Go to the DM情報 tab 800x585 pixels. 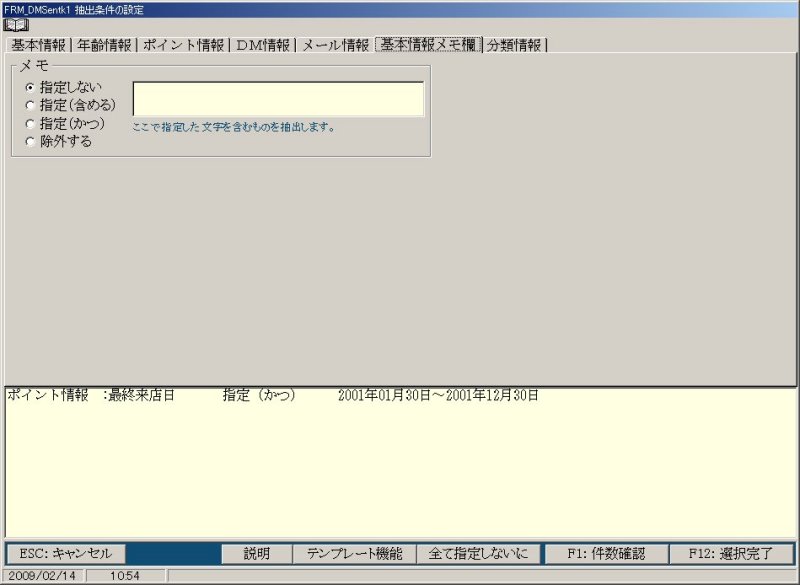[x=263, y=45]
